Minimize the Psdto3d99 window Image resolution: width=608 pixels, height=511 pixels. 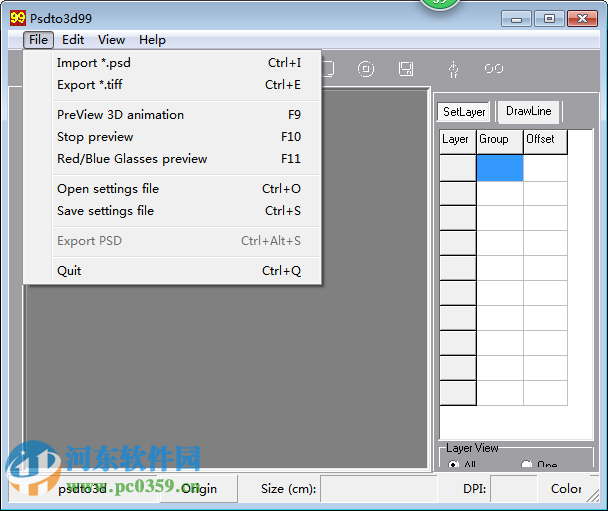(x=516, y=18)
